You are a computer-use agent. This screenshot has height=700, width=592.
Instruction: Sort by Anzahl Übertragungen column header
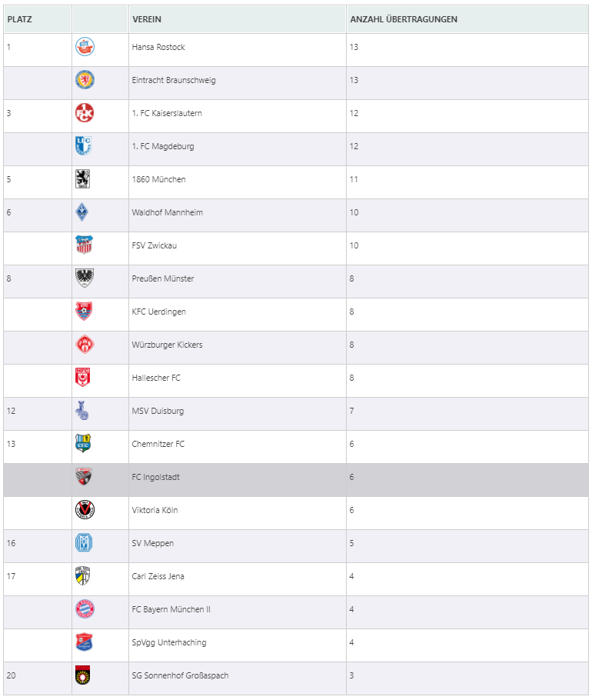[x=404, y=19]
